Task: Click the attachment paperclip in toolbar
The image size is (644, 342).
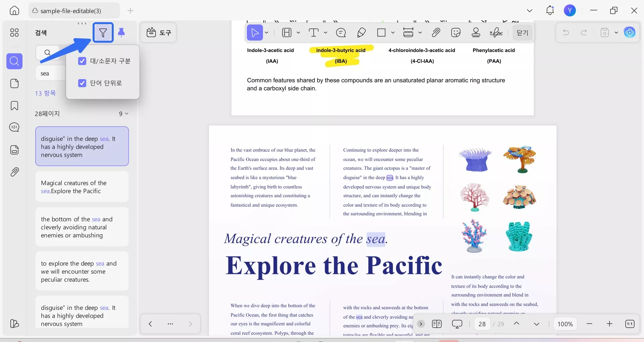Action: 436,33
